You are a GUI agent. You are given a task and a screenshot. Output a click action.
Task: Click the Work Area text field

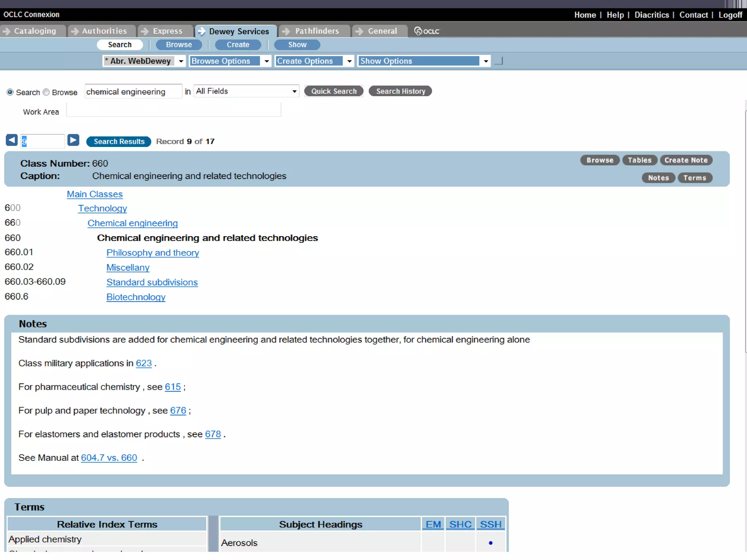click(x=174, y=110)
